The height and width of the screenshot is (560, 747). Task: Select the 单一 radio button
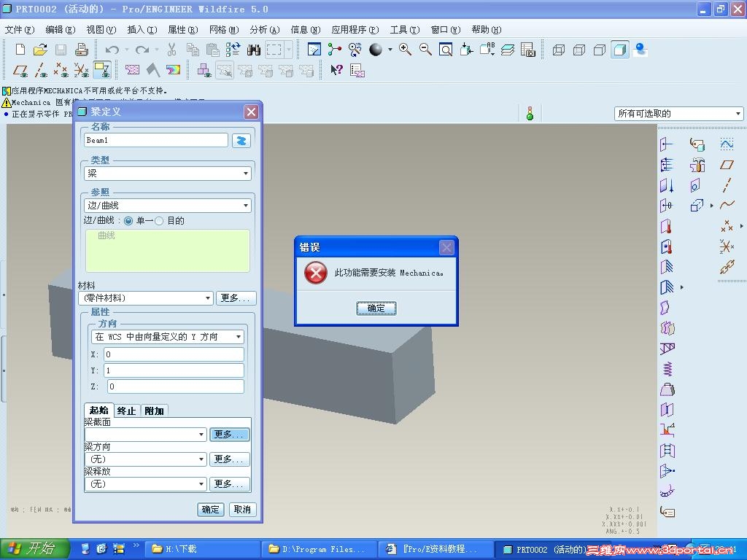coord(128,221)
